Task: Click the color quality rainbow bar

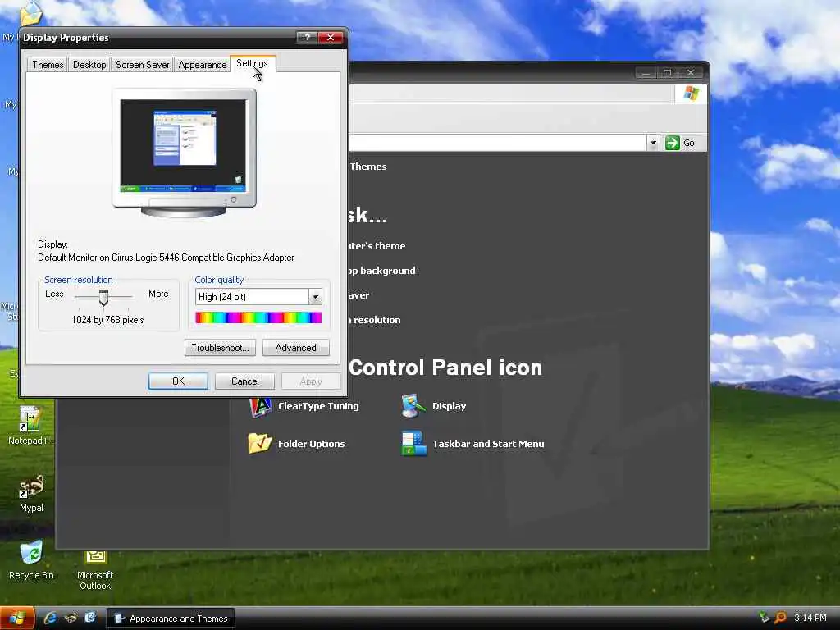Action: (258, 317)
